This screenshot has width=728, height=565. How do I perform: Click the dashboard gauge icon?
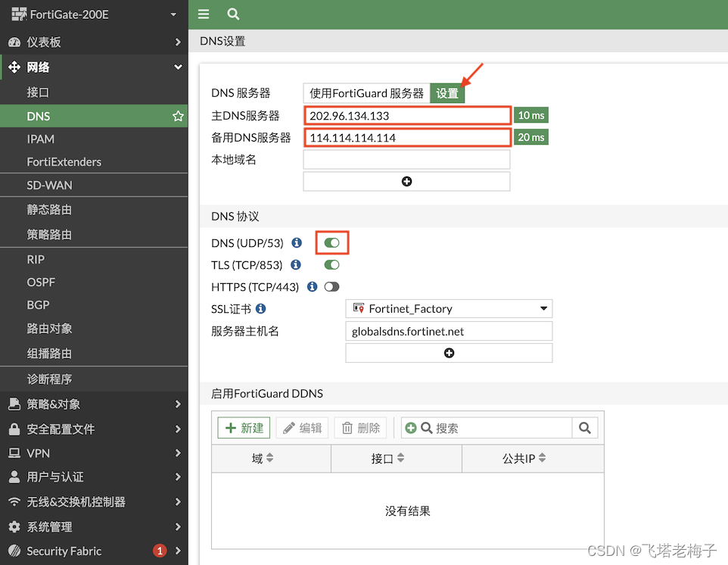(14, 42)
